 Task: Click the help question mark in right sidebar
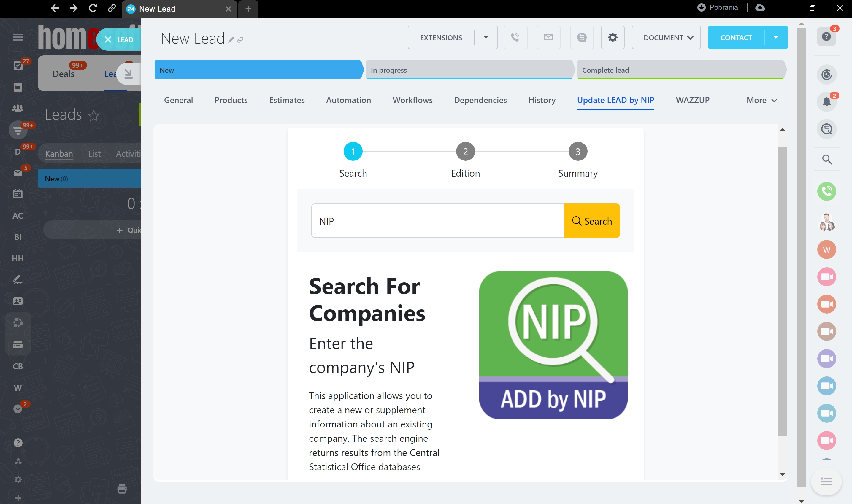(826, 37)
